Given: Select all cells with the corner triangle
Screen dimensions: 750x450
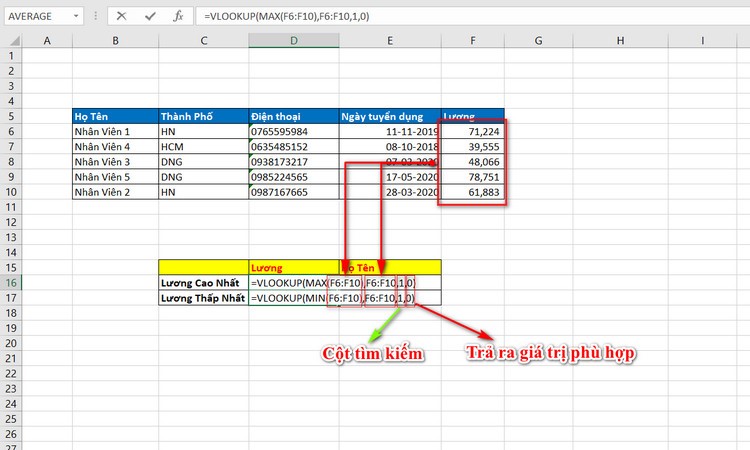Looking at the screenshot, I should coord(14,41).
